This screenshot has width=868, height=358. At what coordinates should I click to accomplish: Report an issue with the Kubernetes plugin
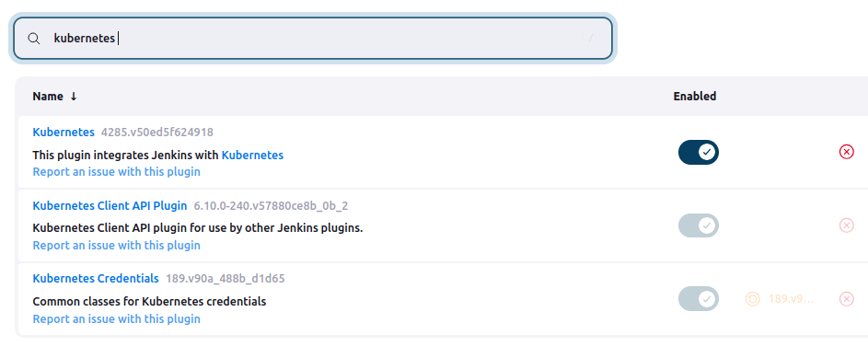(x=116, y=171)
